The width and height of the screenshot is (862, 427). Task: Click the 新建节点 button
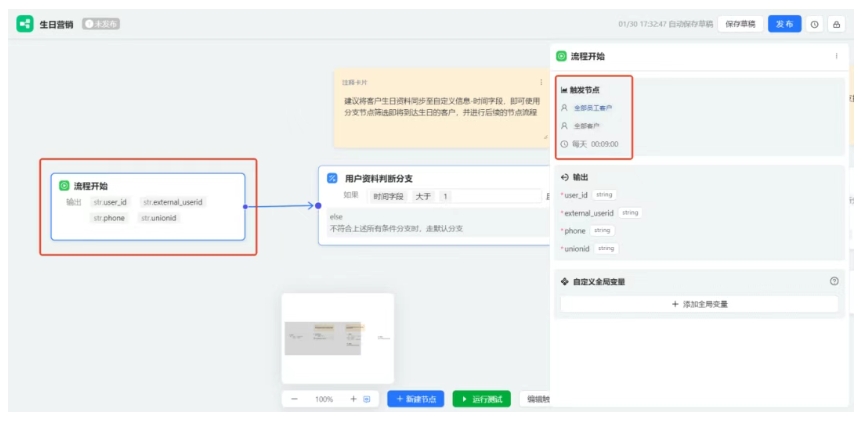pos(415,399)
